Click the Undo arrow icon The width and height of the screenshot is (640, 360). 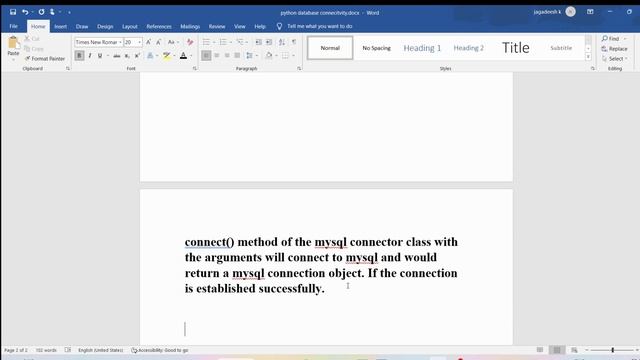coord(25,12)
